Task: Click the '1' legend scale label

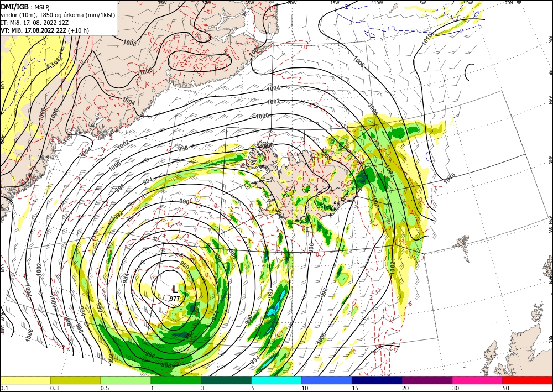Action: (x=153, y=388)
